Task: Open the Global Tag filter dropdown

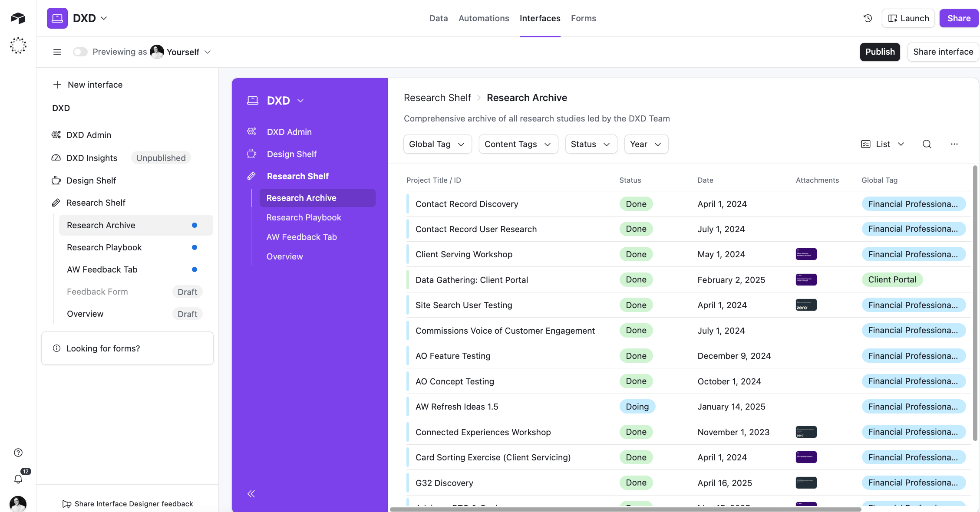Action: 437,144
